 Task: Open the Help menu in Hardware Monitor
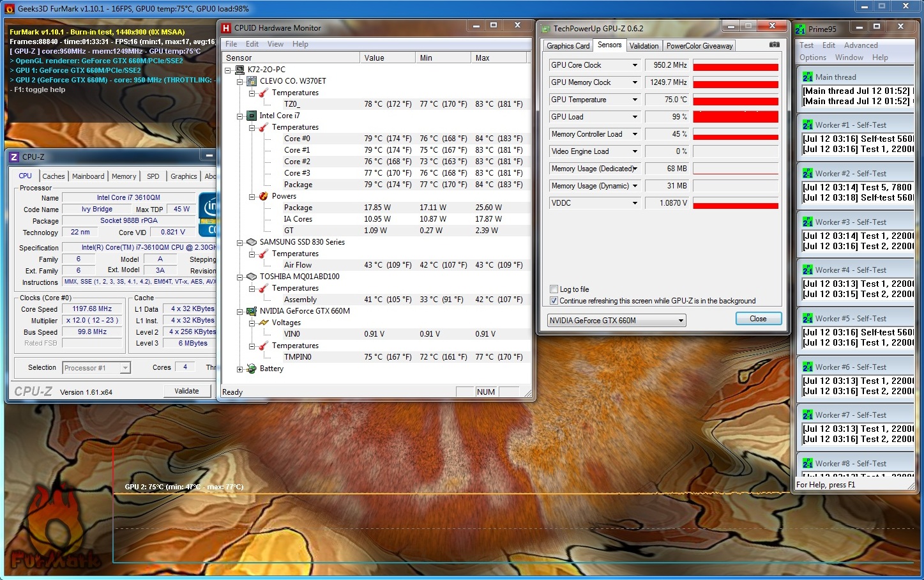click(x=300, y=44)
